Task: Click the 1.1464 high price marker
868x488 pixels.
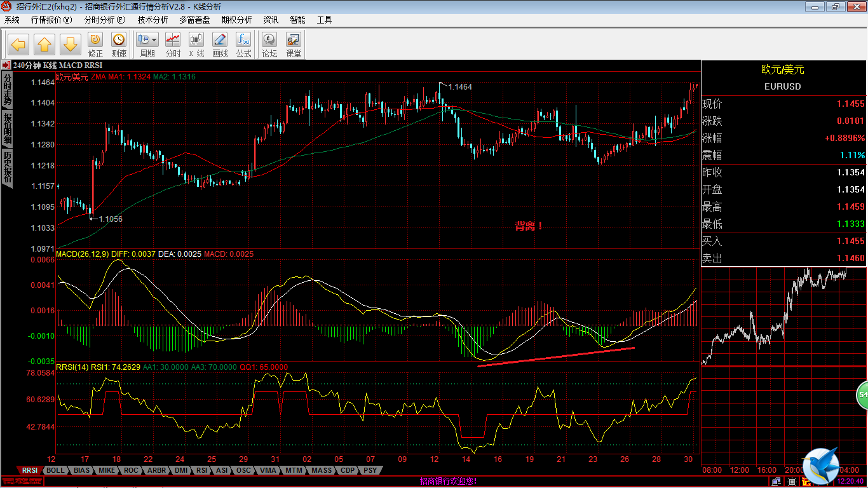Action: coord(460,86)
